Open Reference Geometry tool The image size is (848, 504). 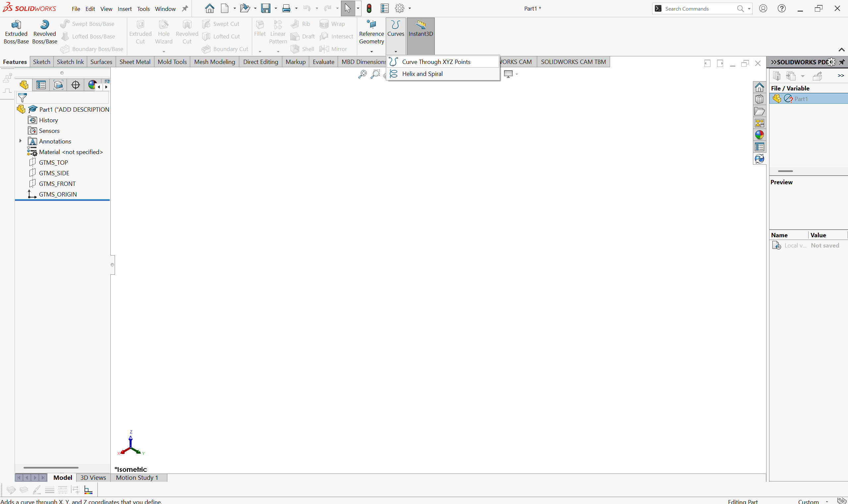[371, 32]
